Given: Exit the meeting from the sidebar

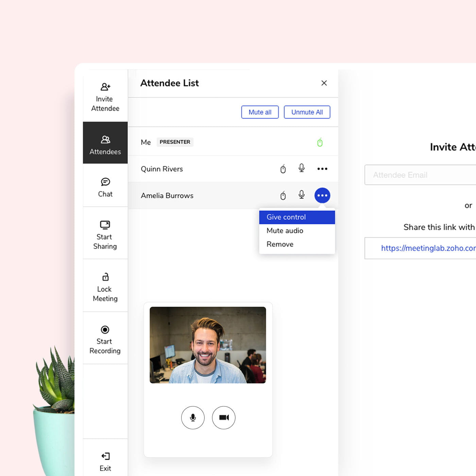Looking at the screenshot, I should coord(105,461).
